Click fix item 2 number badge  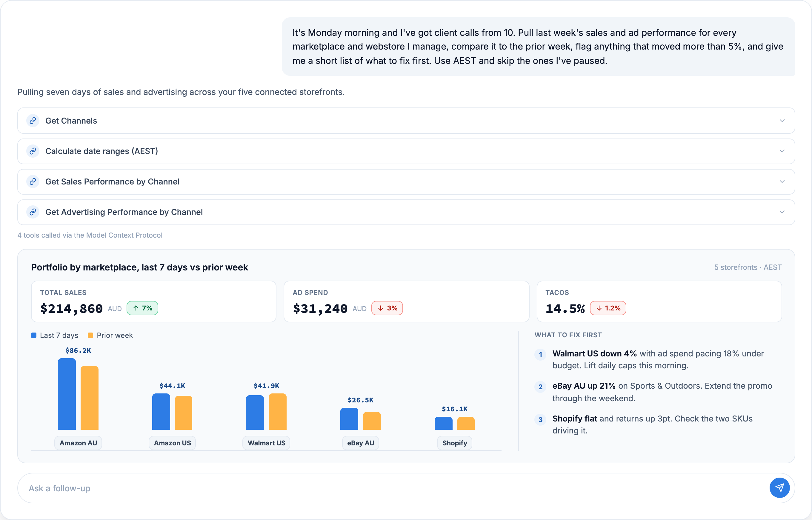(x=540, y=387)
